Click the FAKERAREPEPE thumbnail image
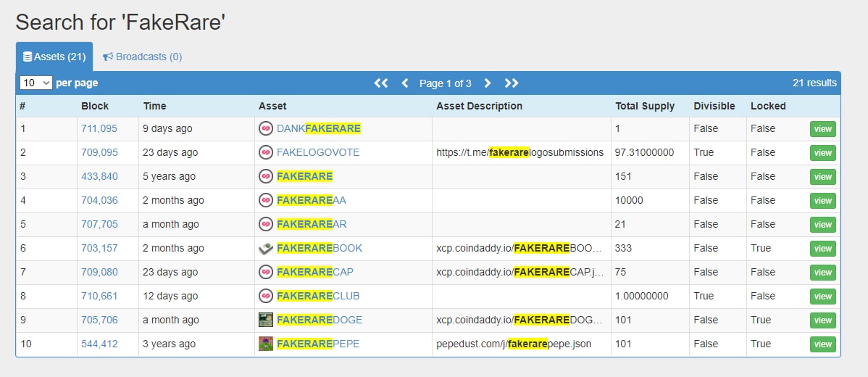This screenshot has width=868, height=377. click(x=266, y=344)
